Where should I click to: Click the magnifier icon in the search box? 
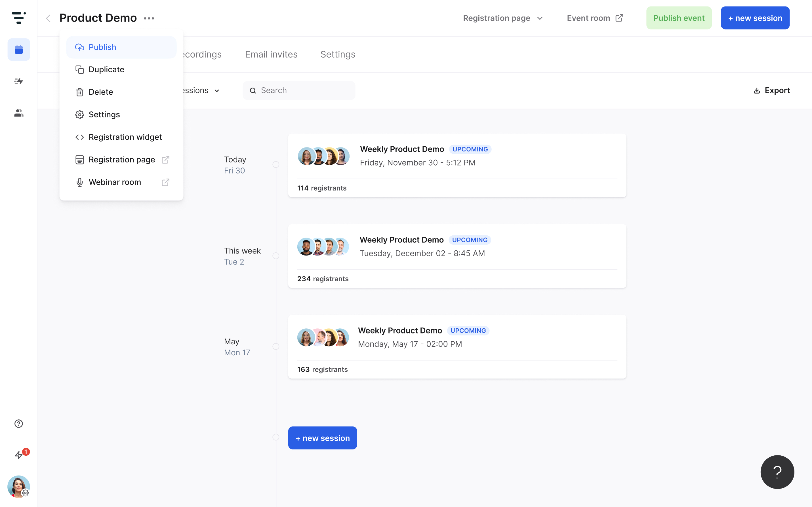[253, 90]
